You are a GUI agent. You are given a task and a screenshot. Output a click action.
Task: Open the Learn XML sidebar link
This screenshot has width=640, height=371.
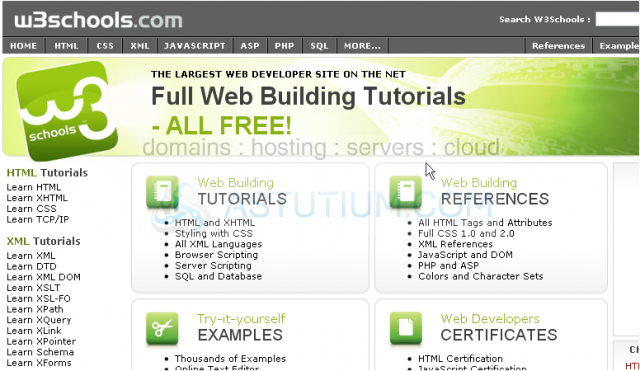tap(31, 256)
